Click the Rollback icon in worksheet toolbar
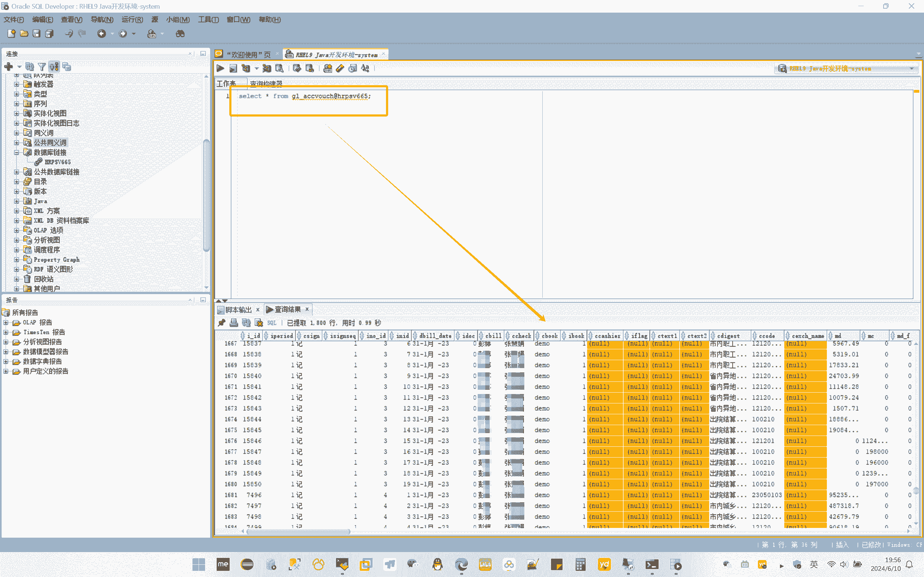 click(x=310, y=68)
